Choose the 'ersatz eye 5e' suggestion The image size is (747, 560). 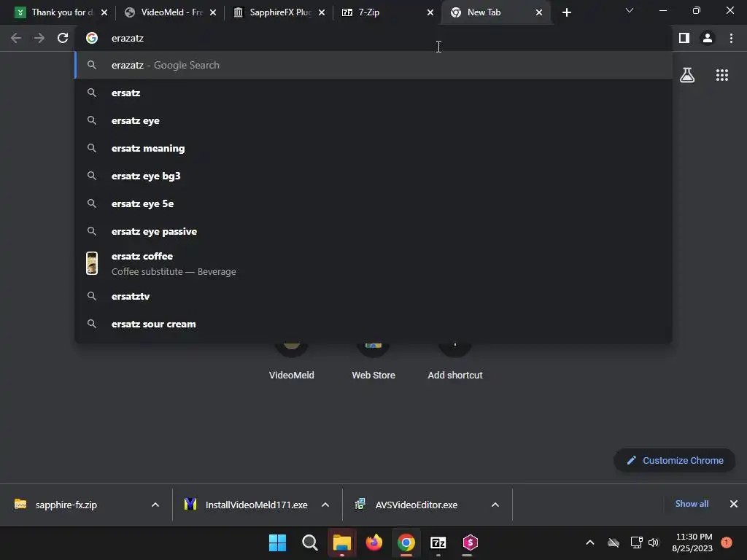point(374,203)
